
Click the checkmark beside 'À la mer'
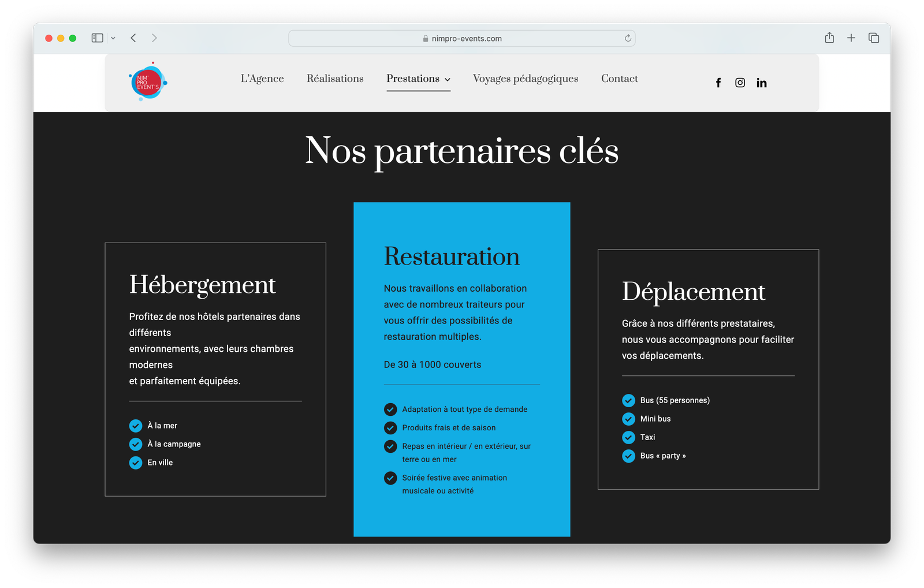click(136, 426)
